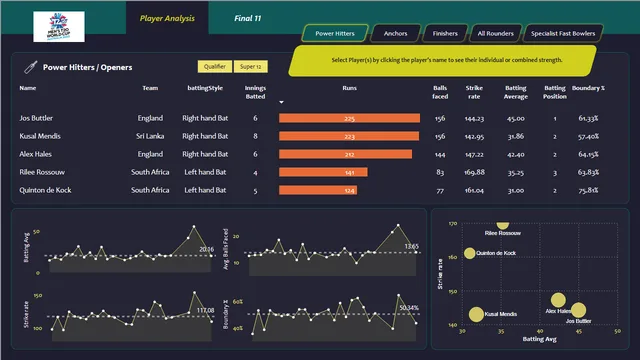Sort by the Boundary % column header

tap(588, 88)
